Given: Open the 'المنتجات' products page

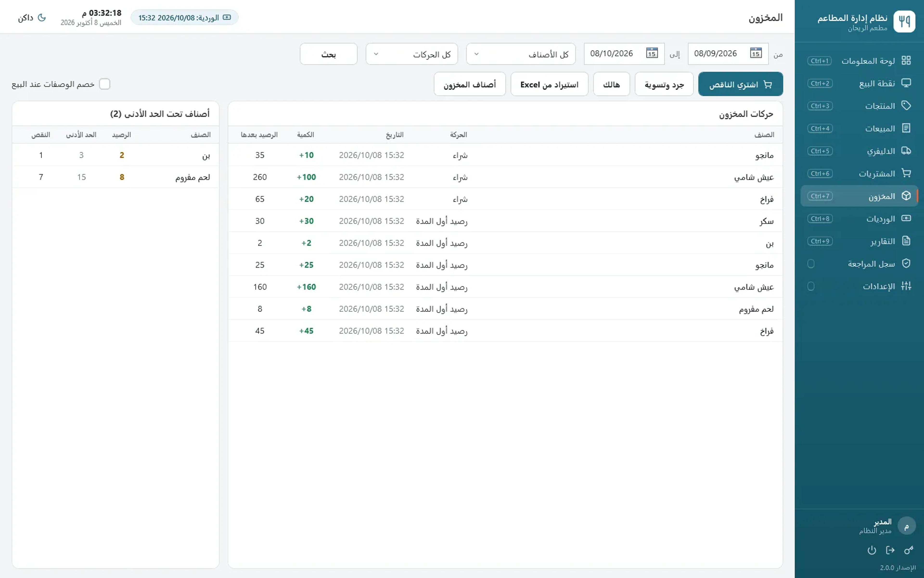Looking at the screenshot, I should pyautogui.click(x=859, y=106).
